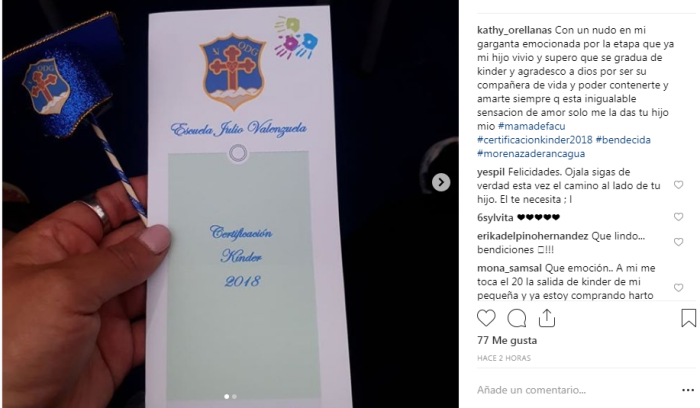Visit the yespil profile
The height and width of the screenshot is (408, 700).
491,172
